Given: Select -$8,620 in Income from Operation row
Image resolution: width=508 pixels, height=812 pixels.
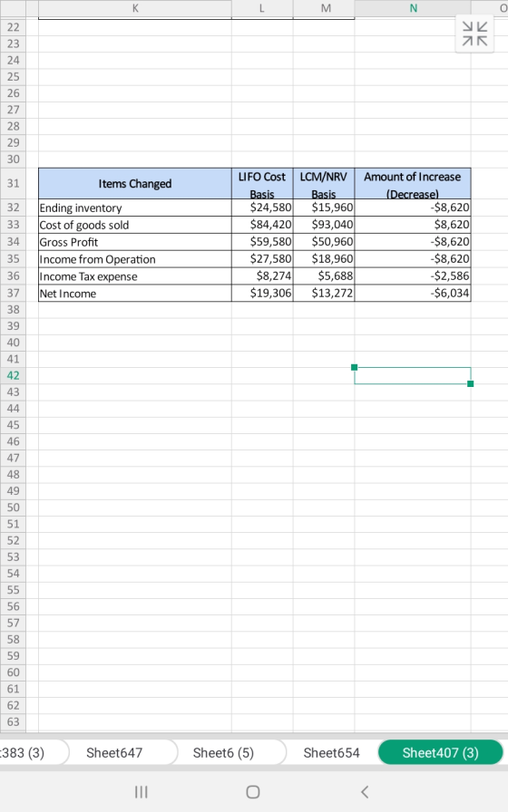Looking at the screenshot, I should (413, 259).
